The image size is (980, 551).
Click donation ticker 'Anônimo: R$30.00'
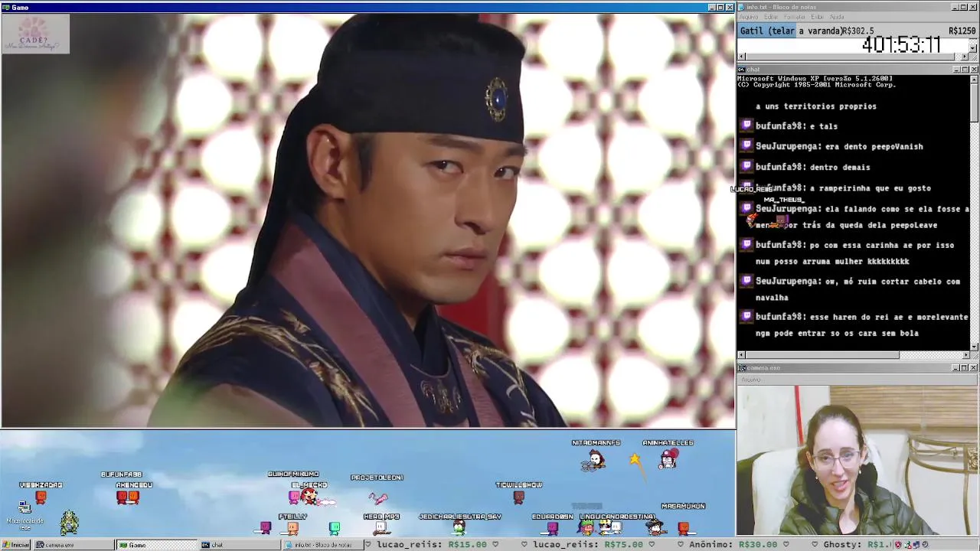click(734, 545)
